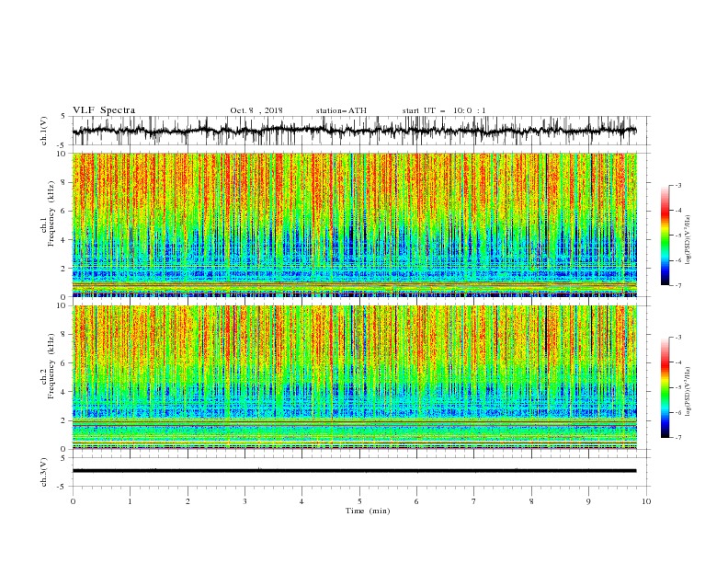This screenshot has width=728, height=563.
Task: Click the ch.1 voltage waveform trace
Action: pyautogui.click(x=355, y=131)
